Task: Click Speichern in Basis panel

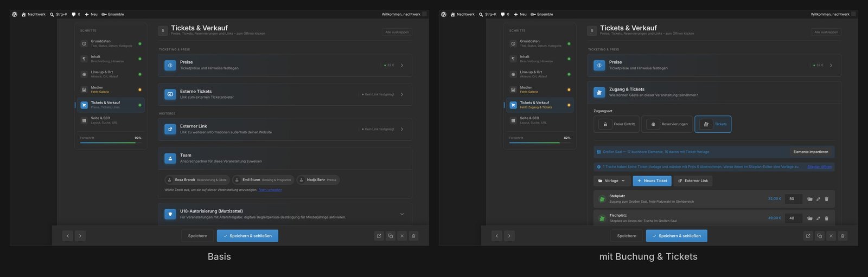Action: pyautogui.click(x=197, y=236)
